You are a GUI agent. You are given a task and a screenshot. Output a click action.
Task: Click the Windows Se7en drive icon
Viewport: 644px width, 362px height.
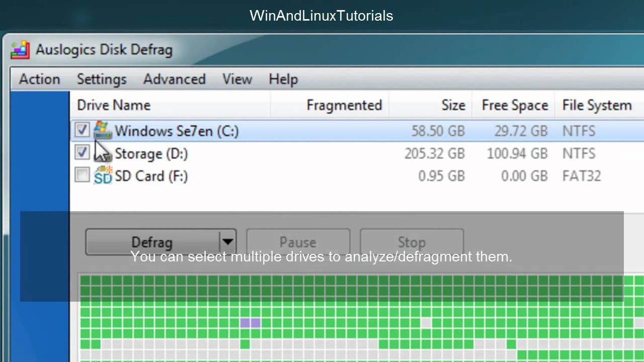(103, 131)
